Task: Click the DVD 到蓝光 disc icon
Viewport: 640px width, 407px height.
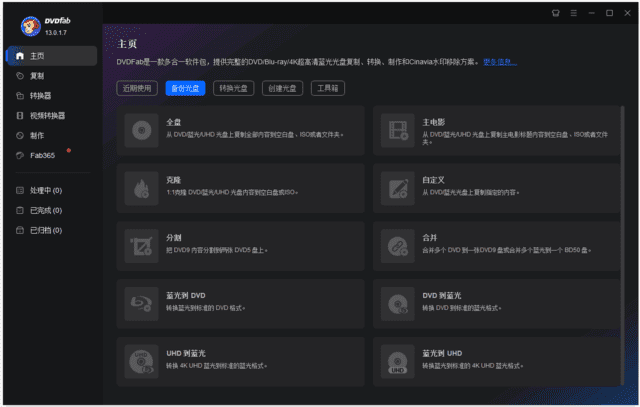Action: (x=398, y=300)
